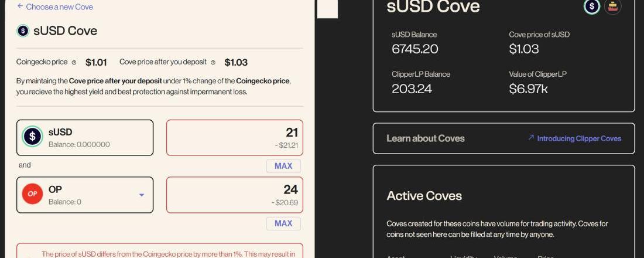Image resolution: width=644 pixels, height=258 pixels.
Task: Click the ClipperLP icon in dark panel header
Action: [x=612, y=6]
